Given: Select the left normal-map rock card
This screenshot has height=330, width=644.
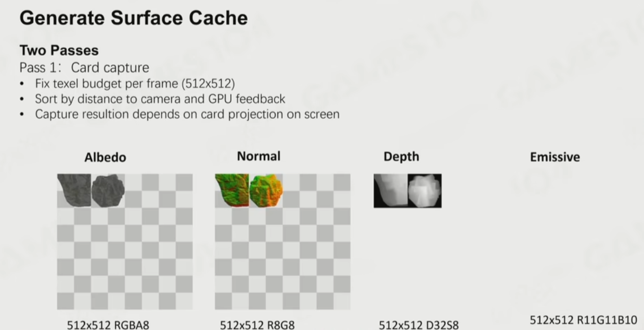Looking at the screenshot, I should pos(231,189).
